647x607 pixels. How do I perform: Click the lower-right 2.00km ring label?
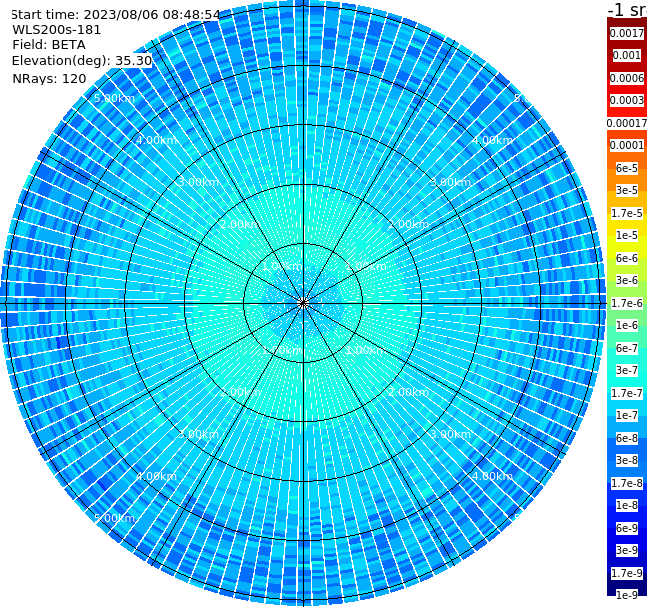pos(408,392)
